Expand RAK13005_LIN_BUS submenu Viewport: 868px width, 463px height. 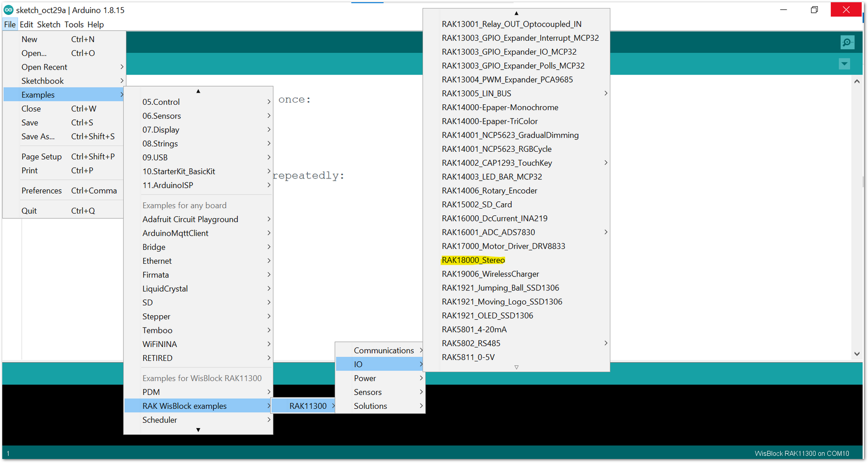(516, 94)
